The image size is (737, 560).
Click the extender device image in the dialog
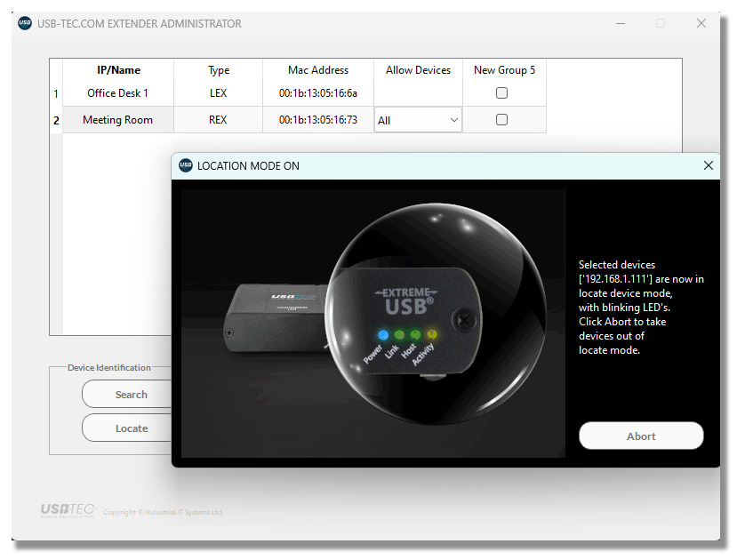(373, 324)
